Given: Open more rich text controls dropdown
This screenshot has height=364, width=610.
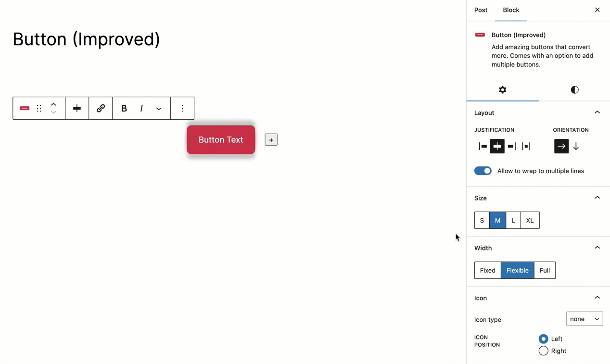Looking at the screenshot, I should (x=159, y=108).
